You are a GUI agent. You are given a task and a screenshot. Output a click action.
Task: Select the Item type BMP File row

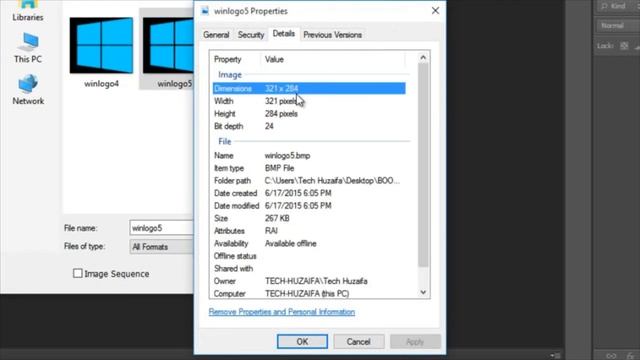click(x=309, y=168)
